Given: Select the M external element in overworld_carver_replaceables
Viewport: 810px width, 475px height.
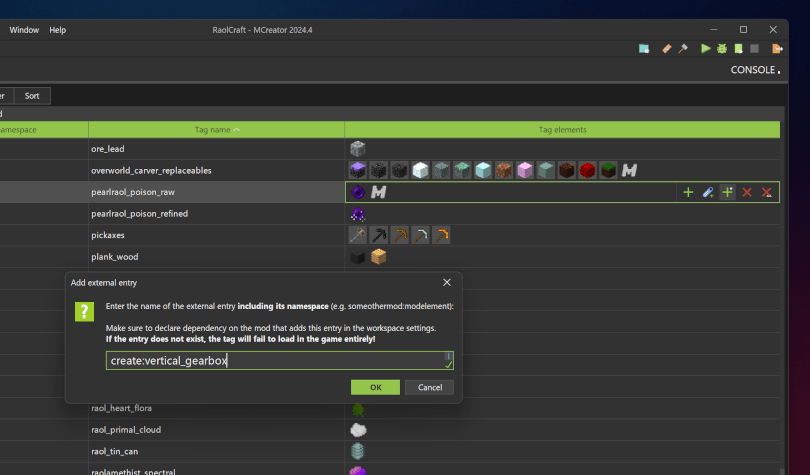Looking at the screenshot, I should point(629,170).
